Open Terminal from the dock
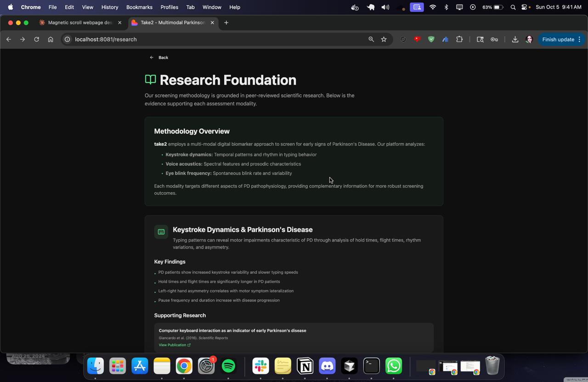The width and height of the screenshot is (588, 382). coord(371,366)
